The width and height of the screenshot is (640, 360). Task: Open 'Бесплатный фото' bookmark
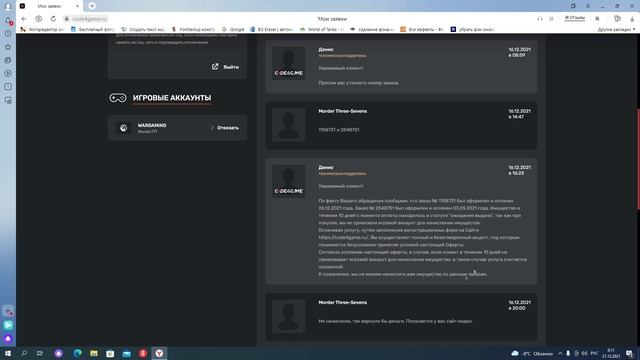pyautogui.click(x=93, y=29)
